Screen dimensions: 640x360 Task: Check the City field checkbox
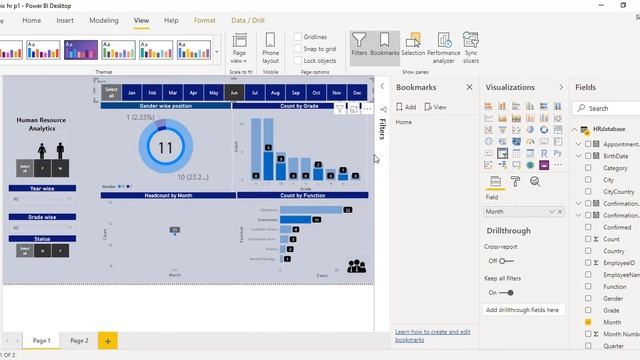click(588, 180)
